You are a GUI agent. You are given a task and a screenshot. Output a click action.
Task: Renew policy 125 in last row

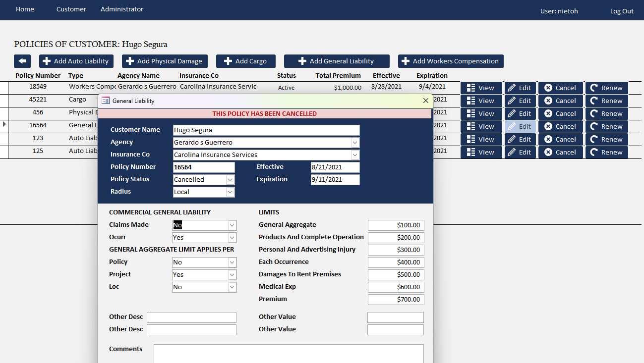pyautogui.click(x=606, y=152)
